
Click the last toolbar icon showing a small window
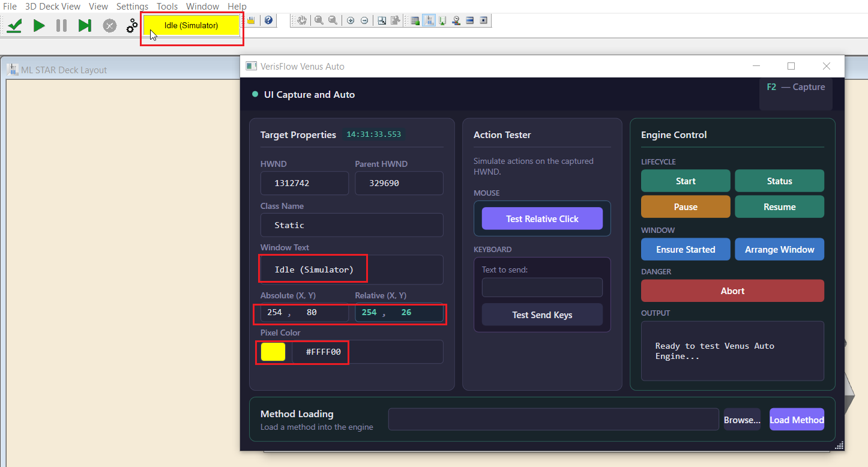pos(484,20)
